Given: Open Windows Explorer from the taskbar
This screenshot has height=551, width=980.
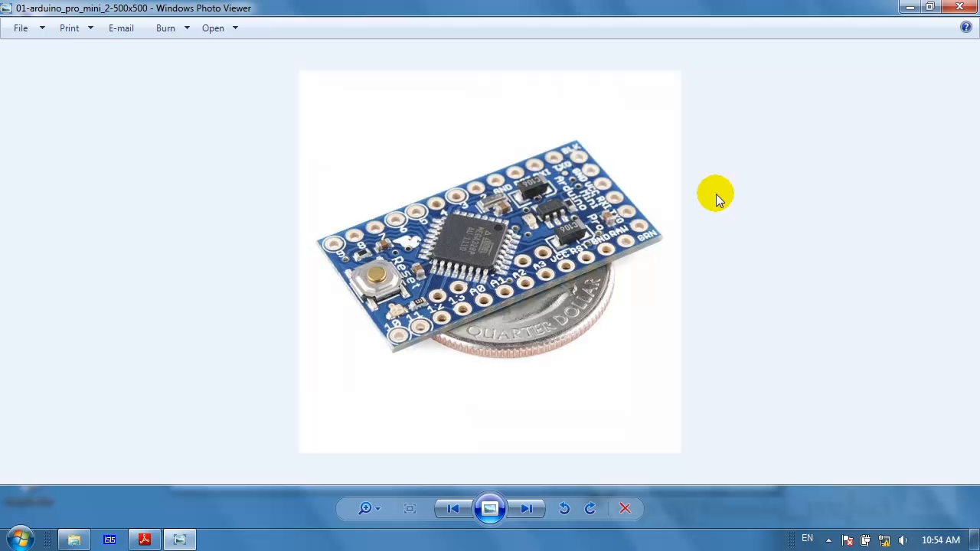Looking at the screenshot, I should (x=74, y=540).
